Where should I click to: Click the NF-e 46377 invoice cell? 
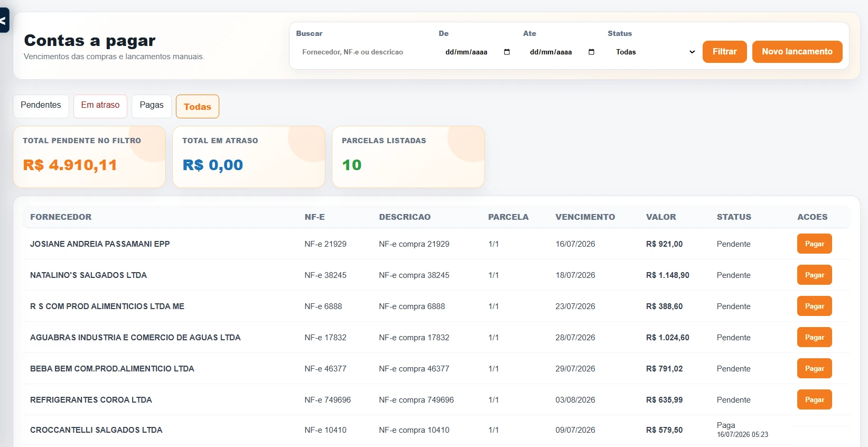(x=325, y=369)
